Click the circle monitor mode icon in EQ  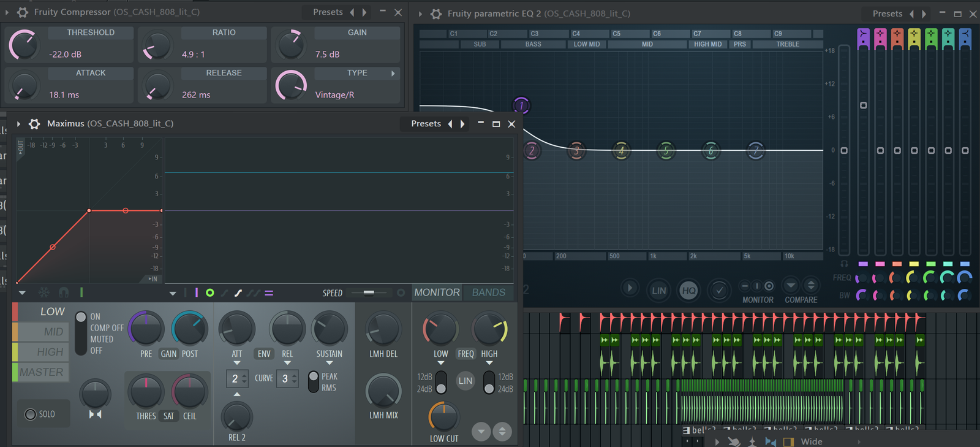coord(769,286)
